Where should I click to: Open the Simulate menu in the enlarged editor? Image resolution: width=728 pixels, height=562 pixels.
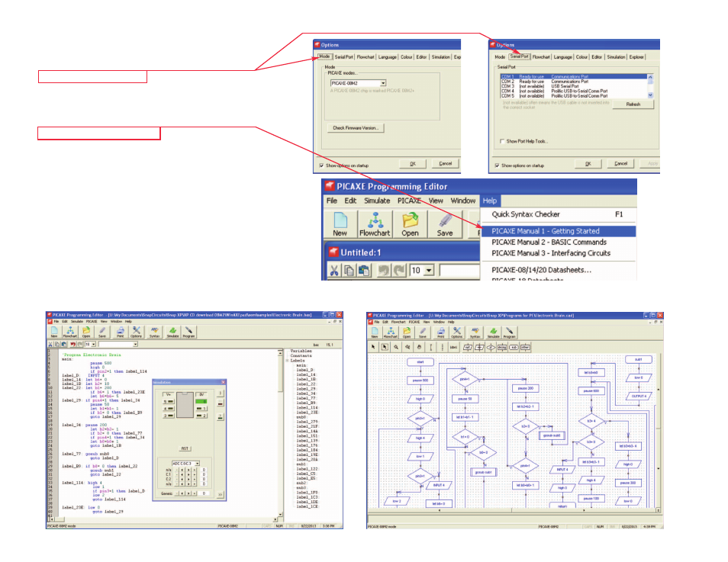click(377, 201)
